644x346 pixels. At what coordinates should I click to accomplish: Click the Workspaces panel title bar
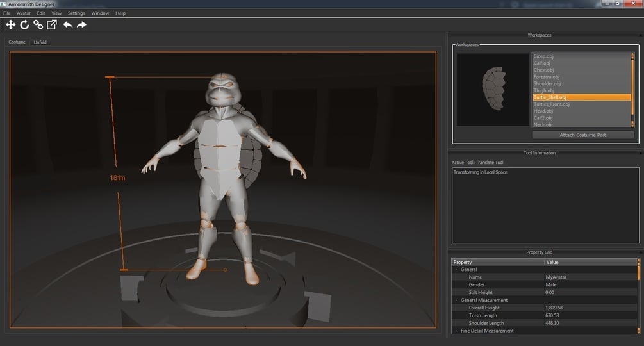540,35
